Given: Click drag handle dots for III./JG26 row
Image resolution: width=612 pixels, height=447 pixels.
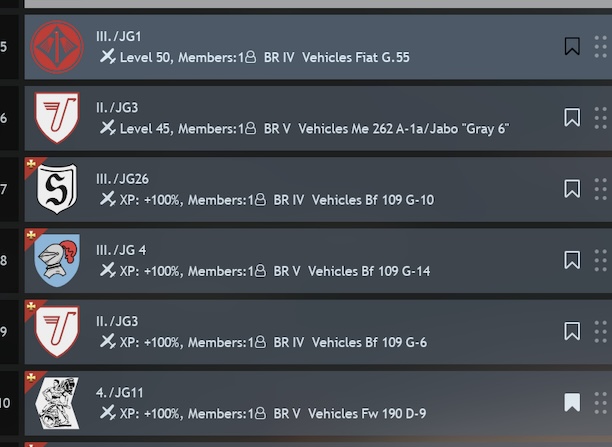Looking at the screenshot, I should tap(601, 189).
